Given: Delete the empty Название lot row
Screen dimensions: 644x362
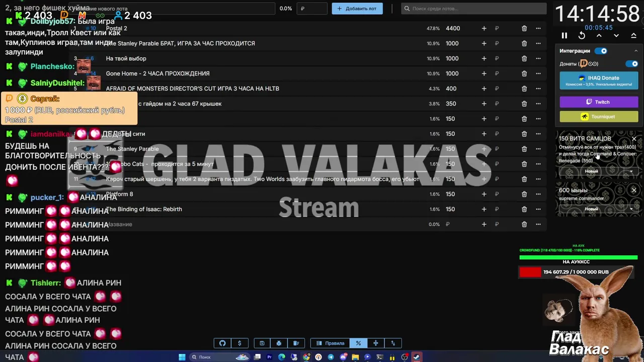Looking at the screenshot, I should (524, 224).
